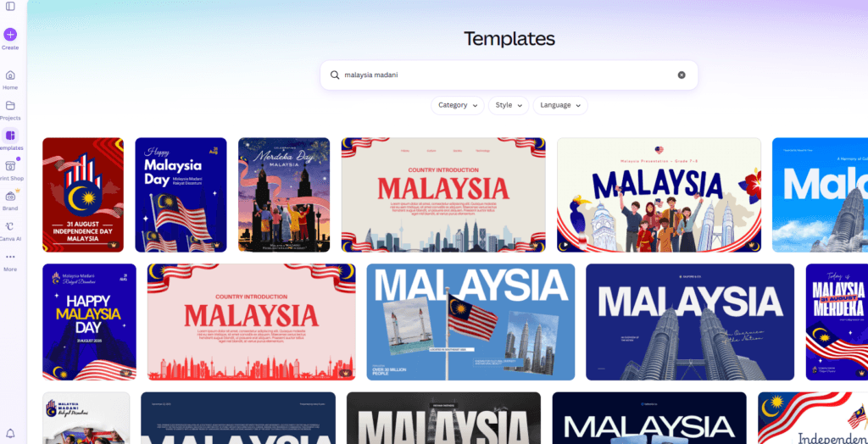Open the Brand kit icon

[x=10, y=197]
